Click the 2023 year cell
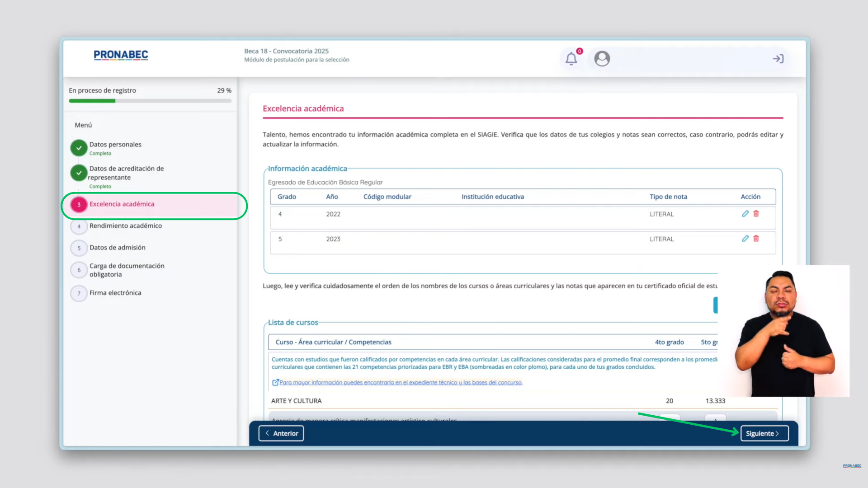868x488 pixels. point(333,239)
